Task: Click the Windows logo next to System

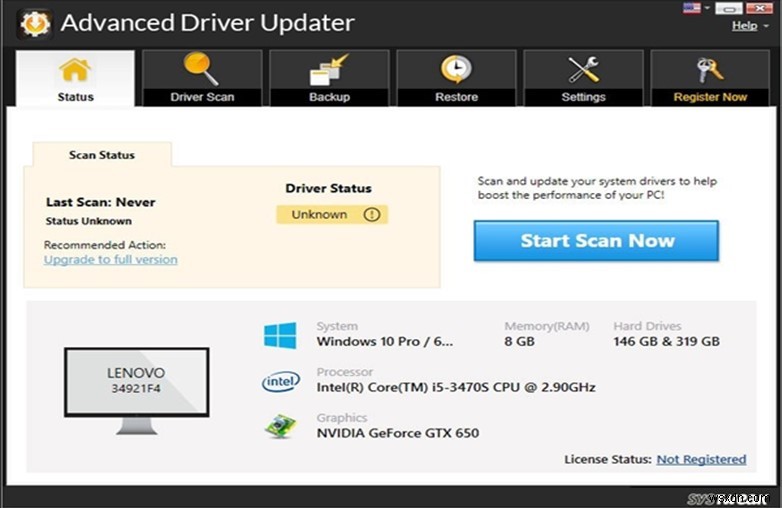Action: pos(280,335)
